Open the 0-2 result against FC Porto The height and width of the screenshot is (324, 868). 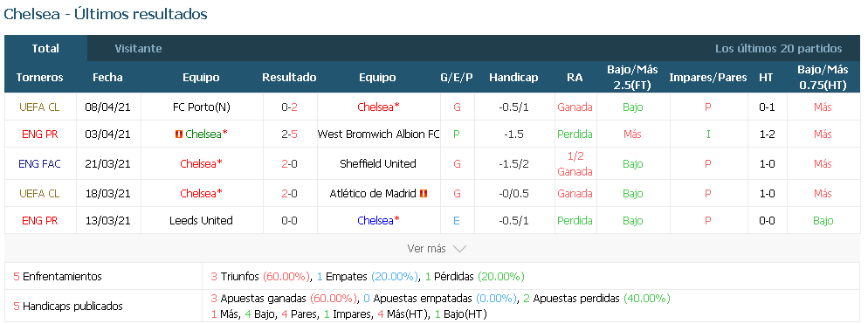coord(290,107)
